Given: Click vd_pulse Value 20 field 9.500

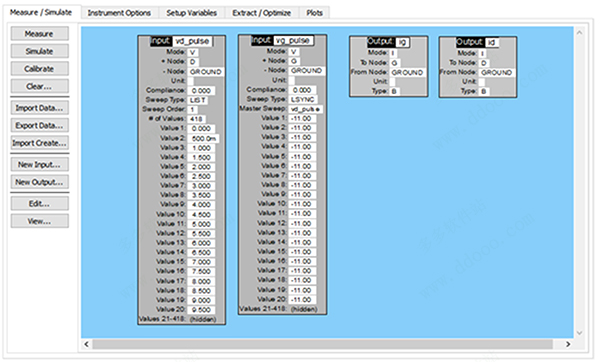Looking at the screenshot, I should [201, 310].
